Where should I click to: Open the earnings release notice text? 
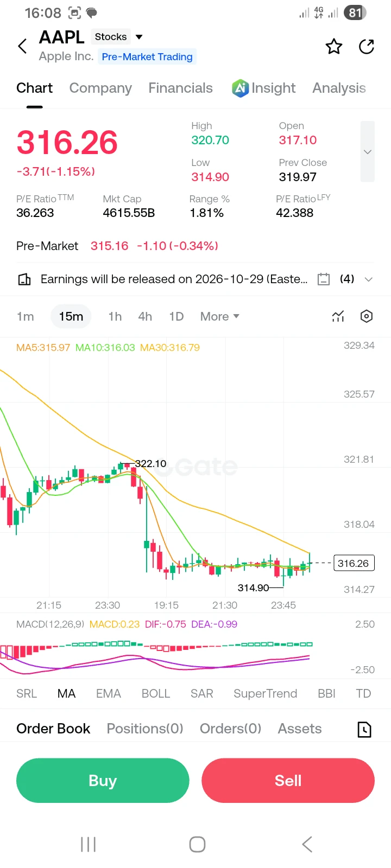pyautogui.click(x=174, y=279)
